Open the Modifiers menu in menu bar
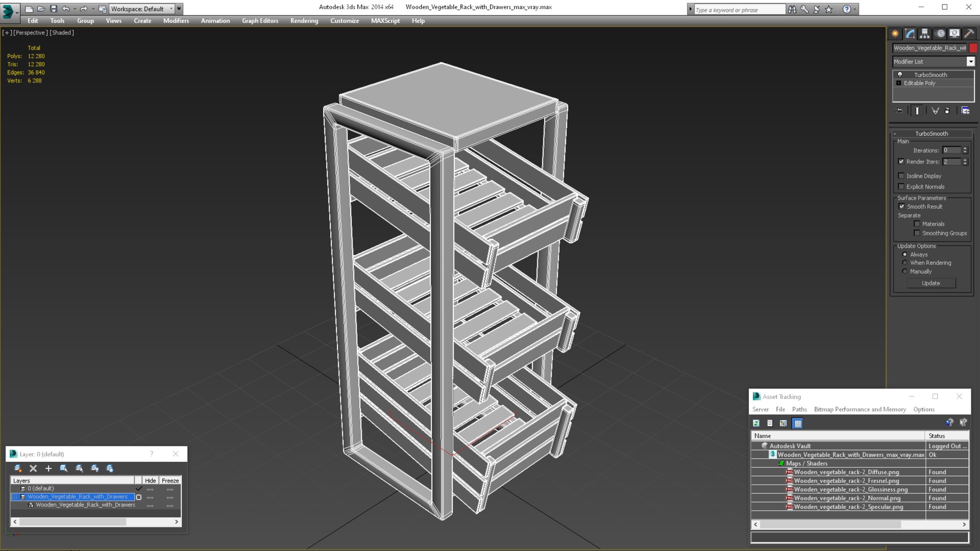Screen dimensions: 980x551 click(175, 21)
